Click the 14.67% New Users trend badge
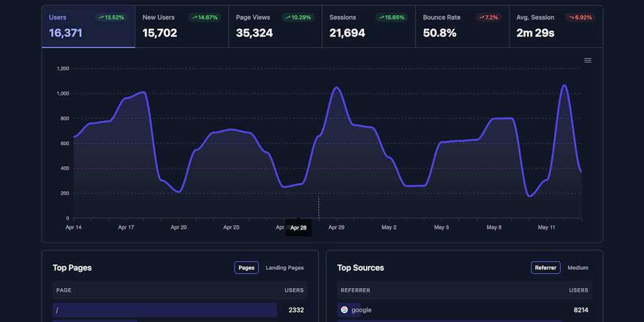This screenshot has height=322, width=644. (x=204, y=18)
